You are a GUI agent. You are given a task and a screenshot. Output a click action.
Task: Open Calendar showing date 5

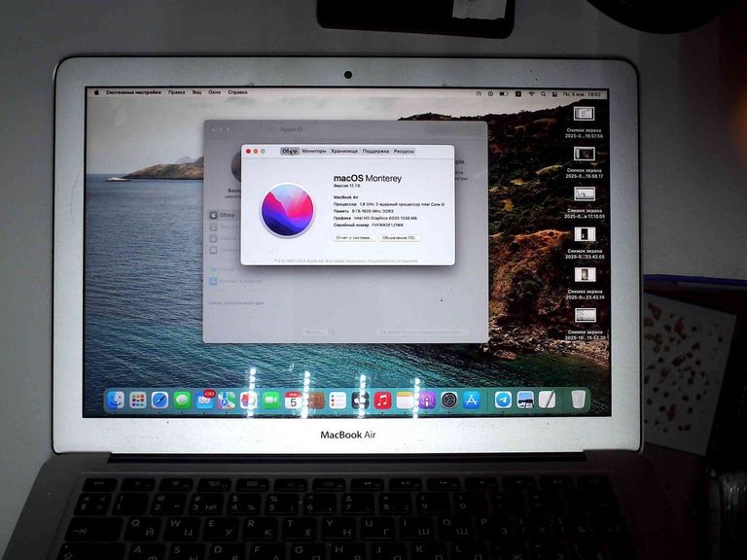[293, 401]
